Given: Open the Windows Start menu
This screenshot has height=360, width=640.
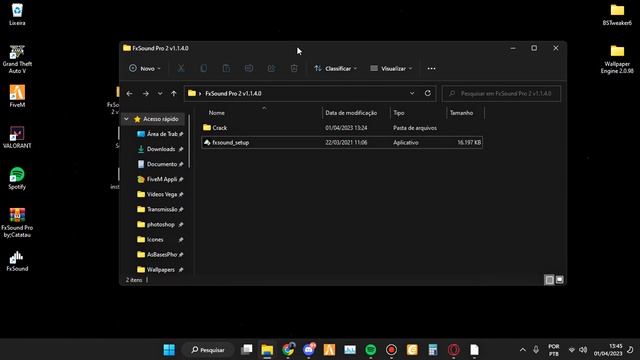Looking at the screenshot, I should pyautogui.click(x=169, y=350).
